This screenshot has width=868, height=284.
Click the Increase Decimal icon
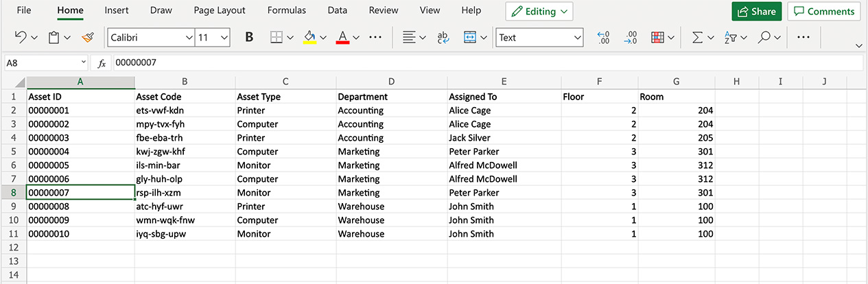point(604,38)
